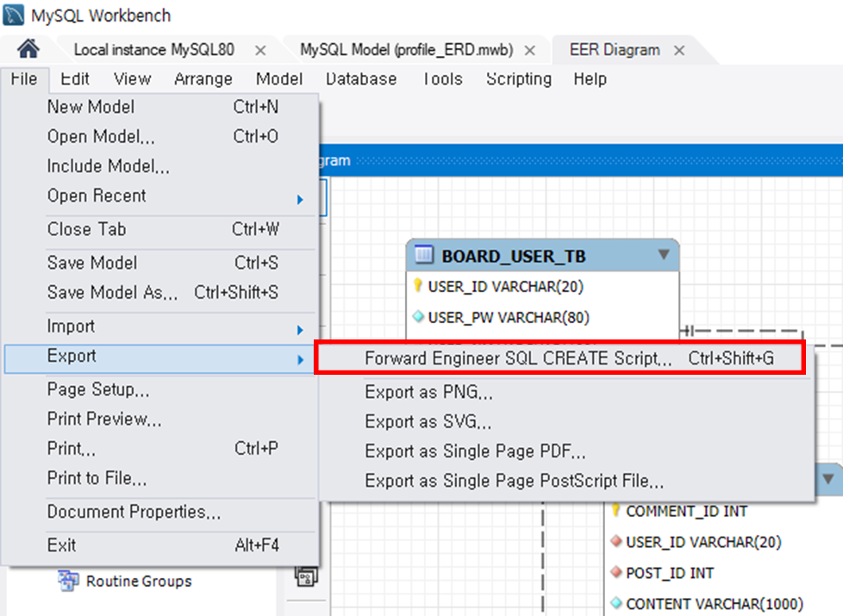Screen dimensions: 843x616
Task: Select Export as Single Page PDF...
Action: 566,451
